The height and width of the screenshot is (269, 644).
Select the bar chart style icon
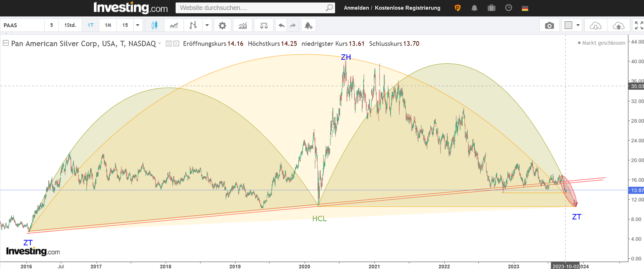[x=193, y=25]
